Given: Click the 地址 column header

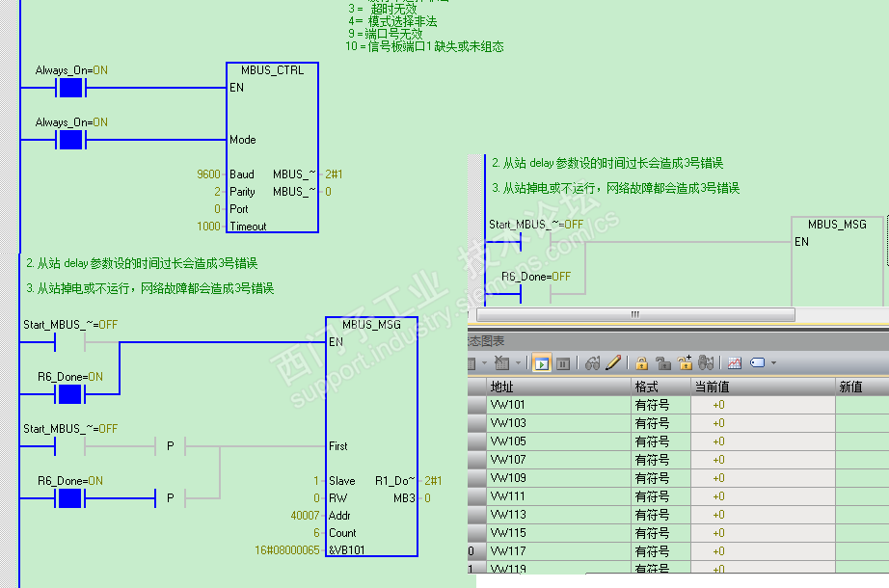Looking at the screenshot, I should [x=558, y=388].
